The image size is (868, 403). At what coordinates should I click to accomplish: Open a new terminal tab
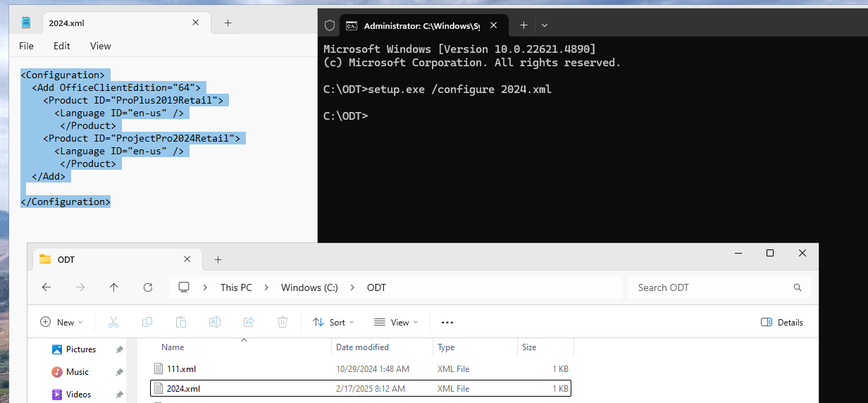(523, 25)
